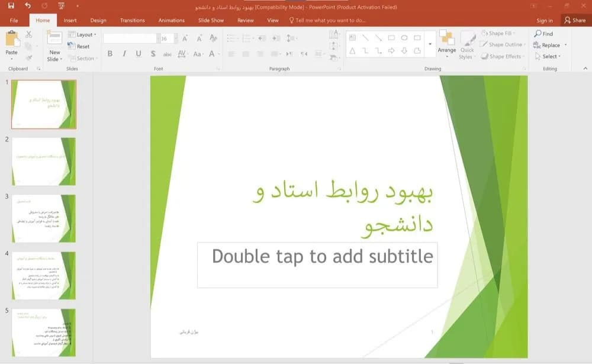Select the Oval shape
The height and width of the screenshot is (364, 592).
(404, 38)
